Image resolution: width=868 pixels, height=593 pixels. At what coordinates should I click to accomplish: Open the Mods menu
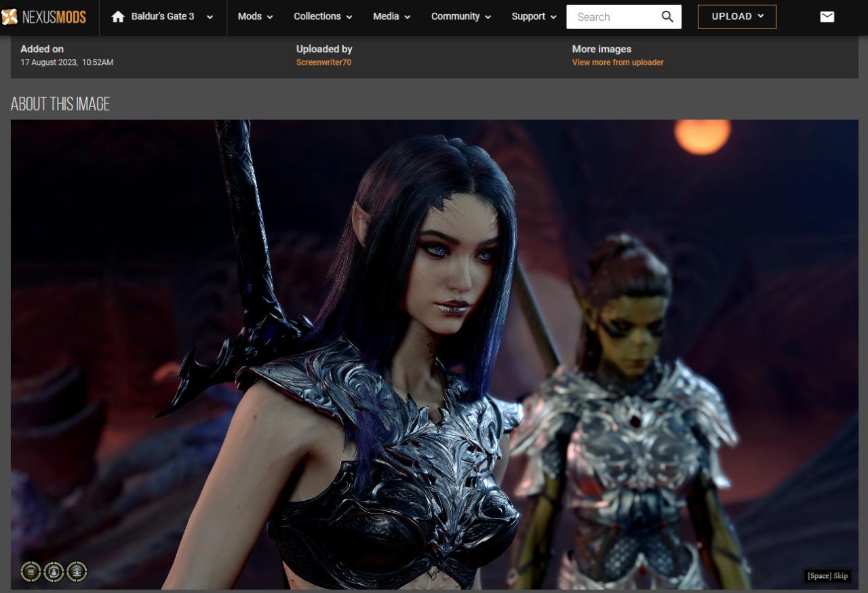coord(255,17)
